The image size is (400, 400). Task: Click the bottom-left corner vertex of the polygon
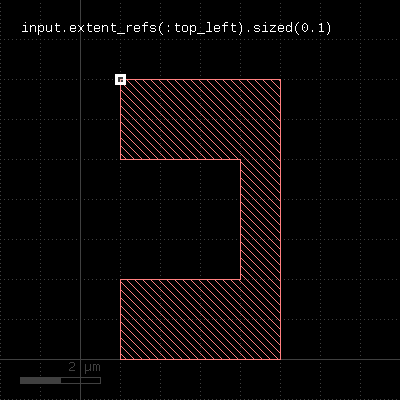coord(120,359)
